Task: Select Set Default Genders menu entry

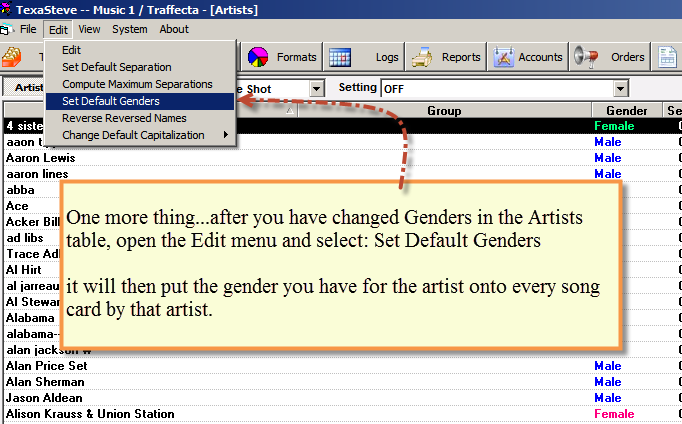Action: 140,101
